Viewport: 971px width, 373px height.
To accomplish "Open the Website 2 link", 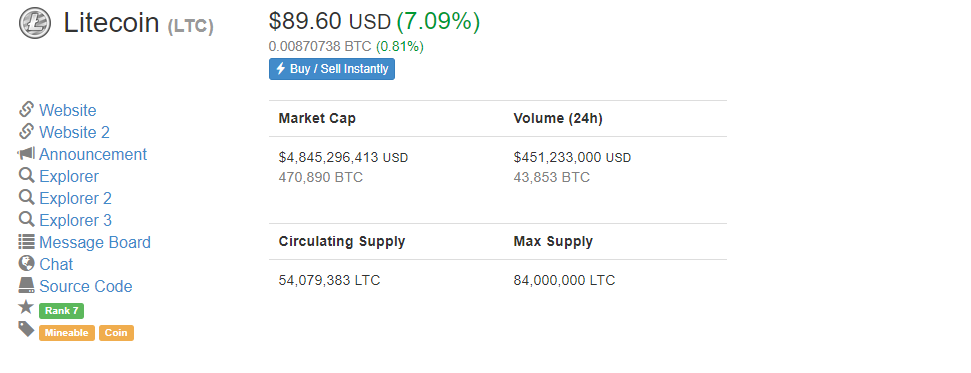I will tap(74, 133).
